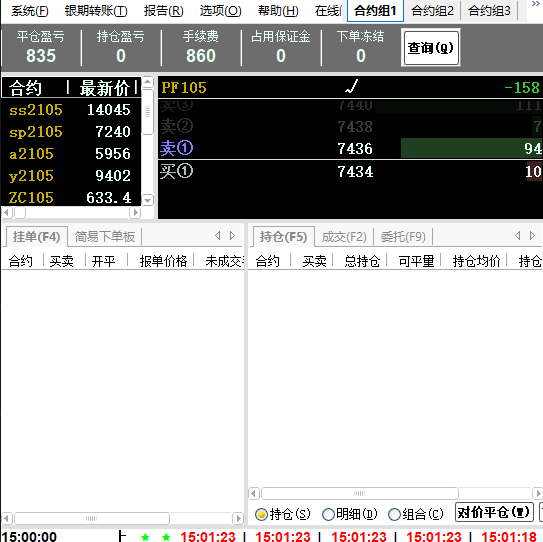Click contract list scroll left arrow

[7, 212]
